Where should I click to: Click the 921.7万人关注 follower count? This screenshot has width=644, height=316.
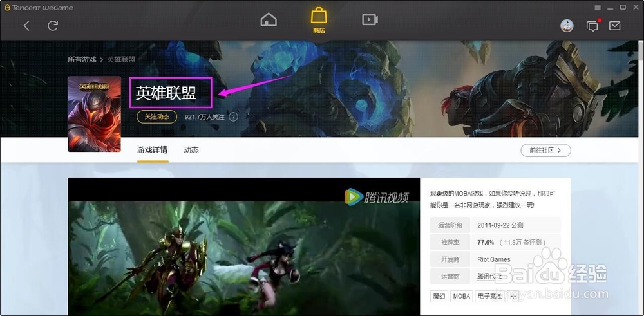click(205, 117)
